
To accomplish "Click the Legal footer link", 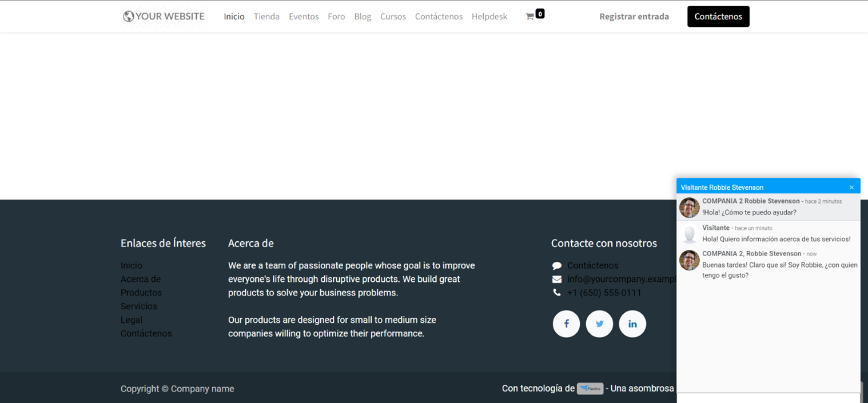I will 132,320.
